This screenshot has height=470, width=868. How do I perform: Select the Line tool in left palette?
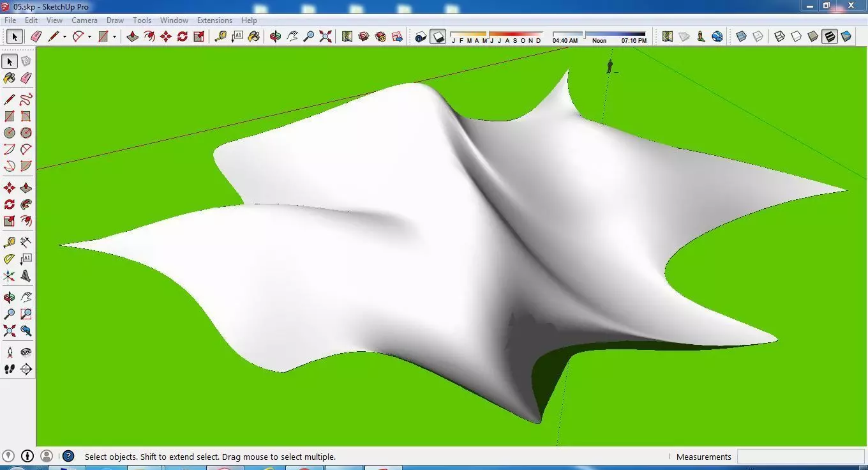click(x=10, y=100)
